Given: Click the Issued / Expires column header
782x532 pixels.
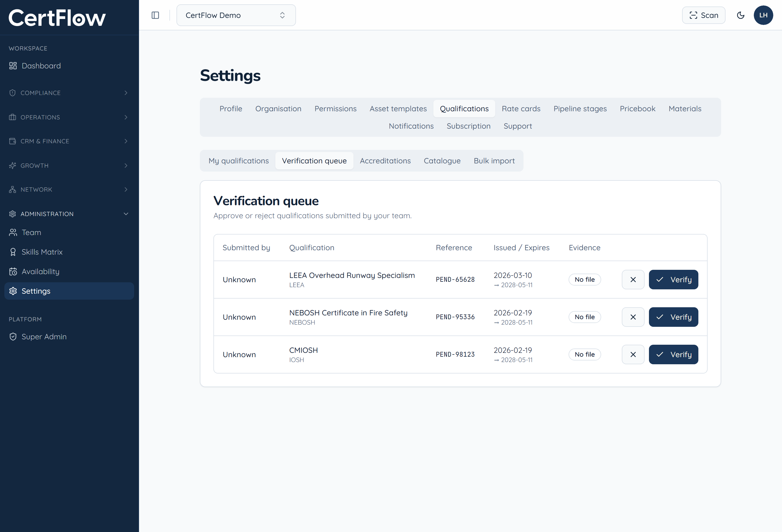Looking at the screenshot, I should (x=521, y=248).
